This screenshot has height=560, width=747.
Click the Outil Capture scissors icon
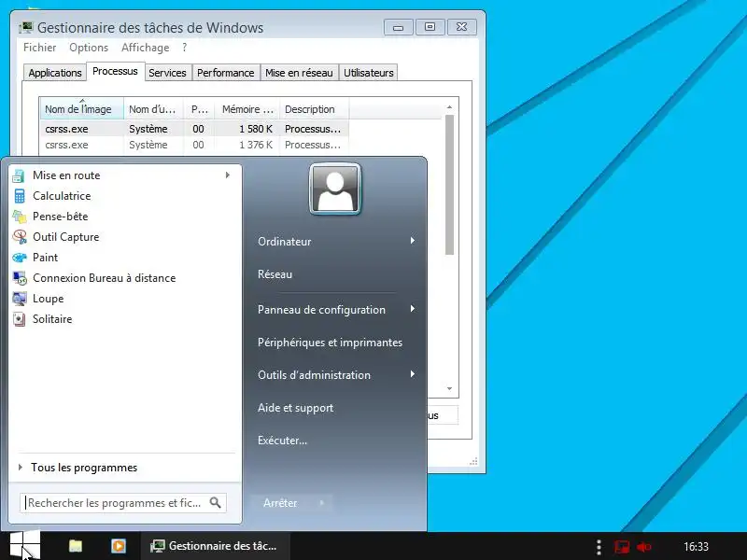[x=20, y=237]
